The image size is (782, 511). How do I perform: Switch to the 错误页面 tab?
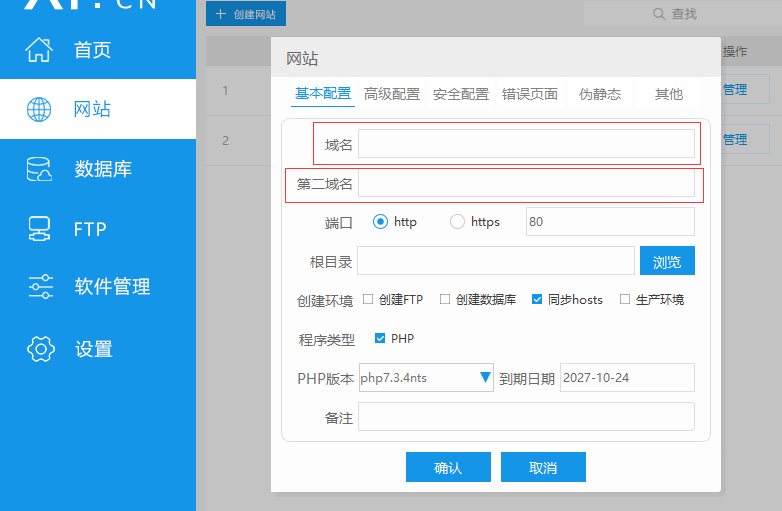(x=530, y=94)
